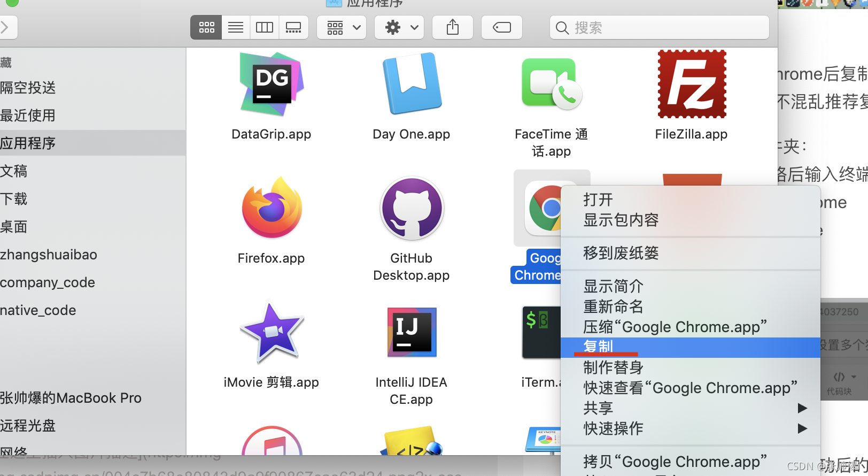This screenshot has height=476, width=868.
Task: Choose 快速查看“Google Chrome.app” menu entry
Action: click(691, 388)
